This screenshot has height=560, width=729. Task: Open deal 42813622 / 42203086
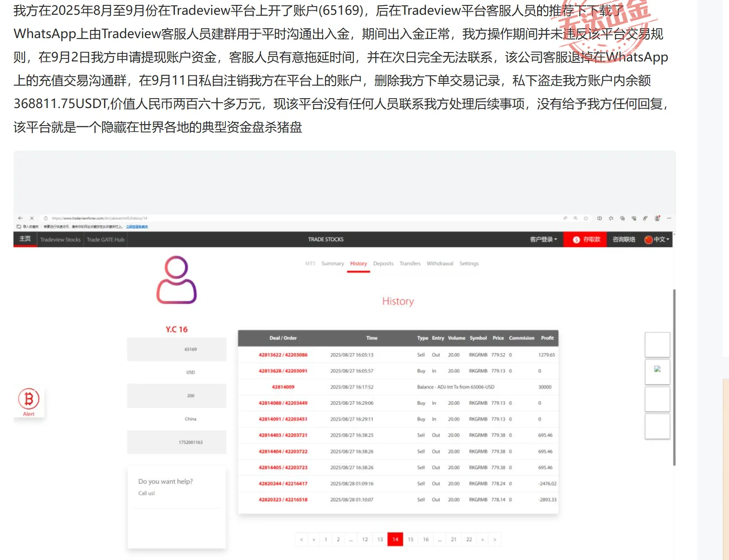click(x=283, y=355)
